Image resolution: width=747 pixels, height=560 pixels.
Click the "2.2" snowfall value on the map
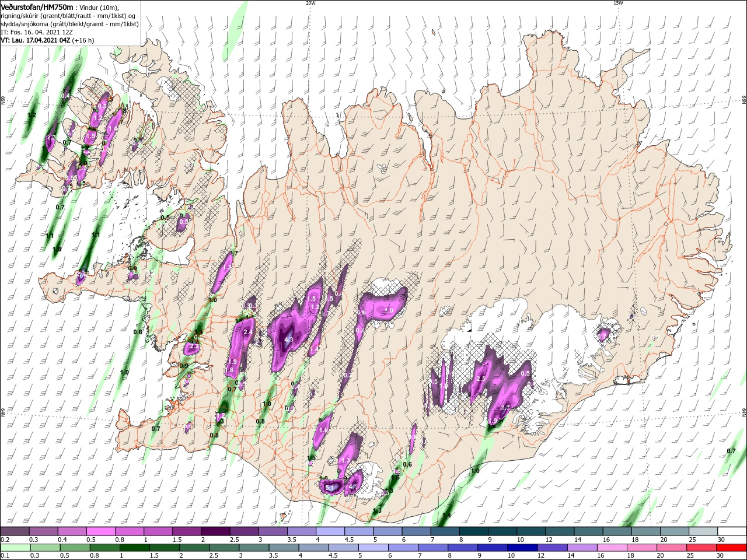click(x=194, y=346)
